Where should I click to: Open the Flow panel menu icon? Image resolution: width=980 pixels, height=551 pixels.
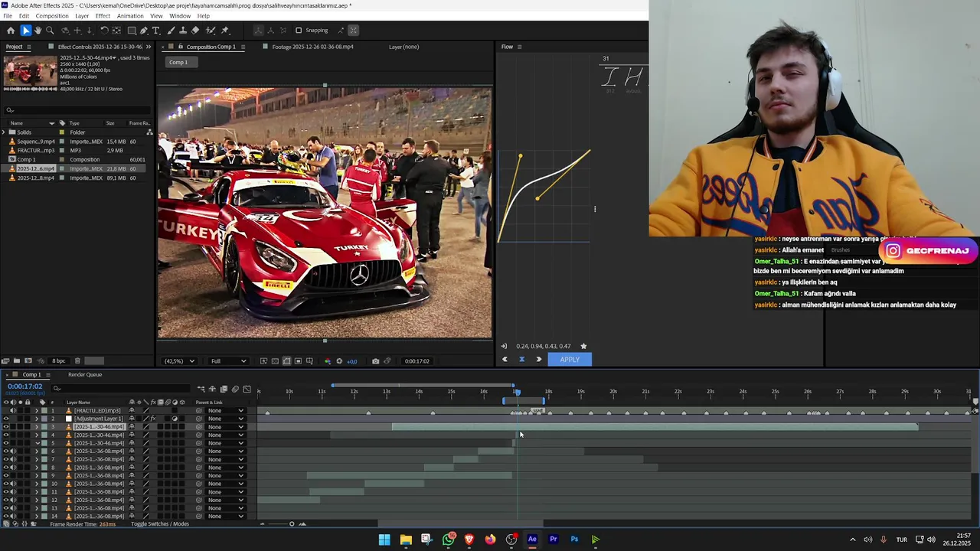point(519,47)
